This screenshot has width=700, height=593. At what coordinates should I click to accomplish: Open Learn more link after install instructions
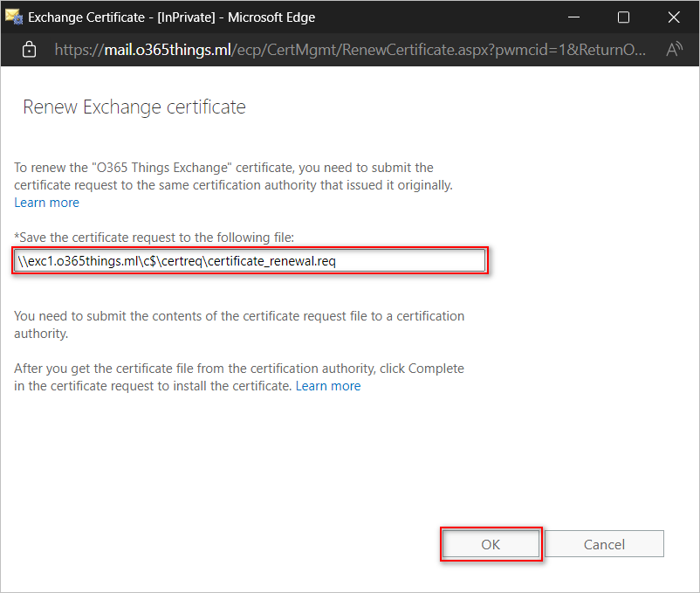(x=328, y=386)
